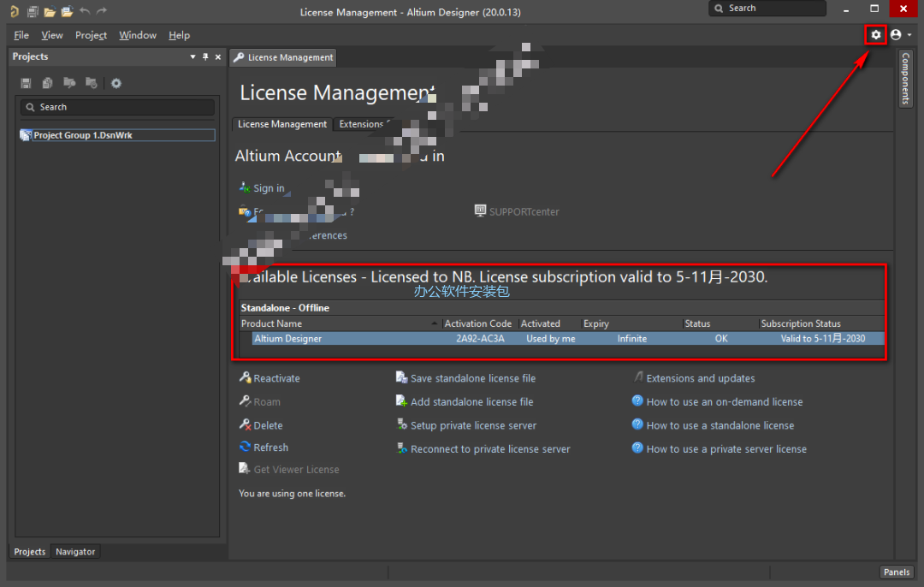
Task: Click the Delete license icon
Action: click(246, 425)
